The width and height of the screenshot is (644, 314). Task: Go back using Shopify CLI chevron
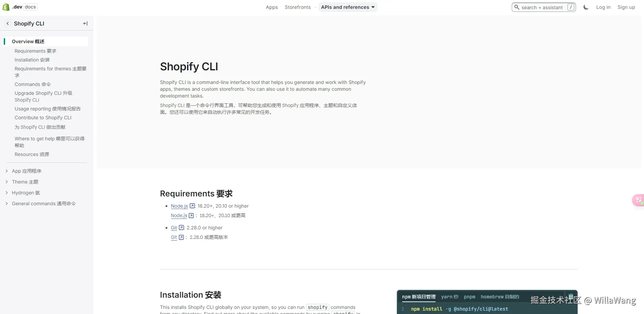7,23
